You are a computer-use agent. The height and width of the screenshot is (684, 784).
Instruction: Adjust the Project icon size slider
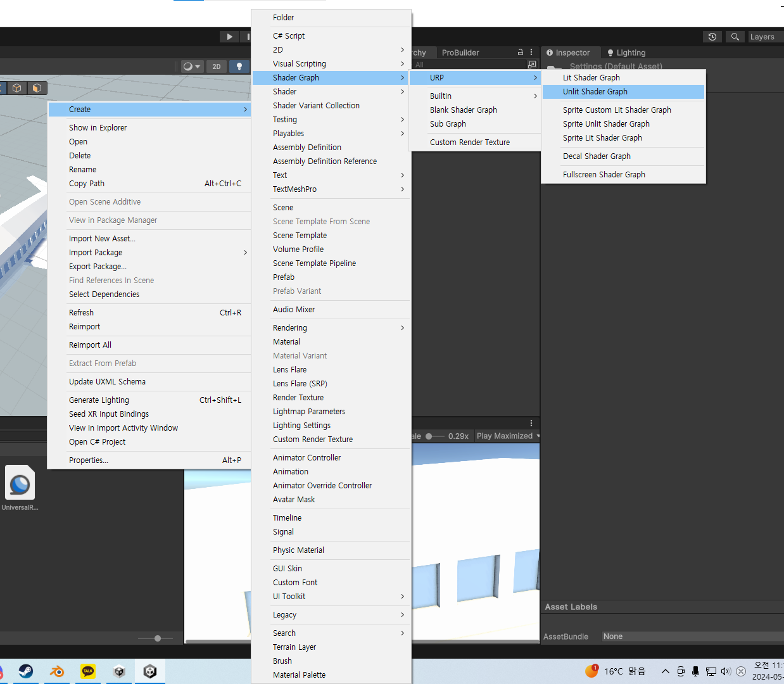[157, 638]
